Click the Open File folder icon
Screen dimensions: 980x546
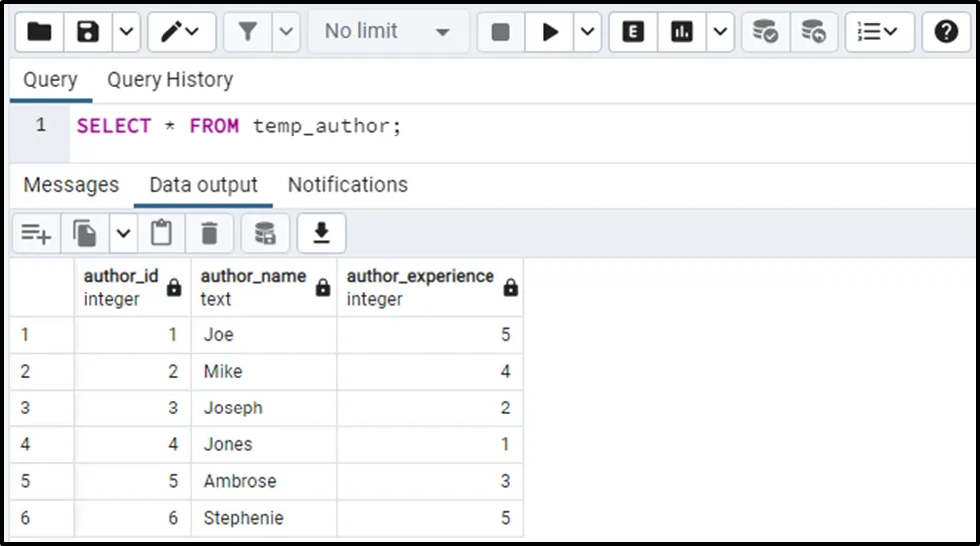(39, 32)
